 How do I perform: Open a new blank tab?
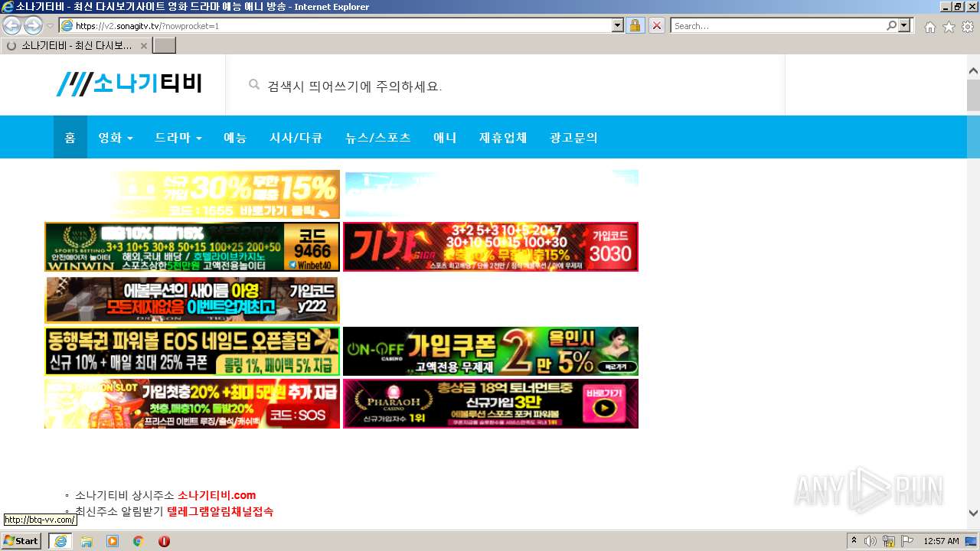pyautogui.click(x=165, y=45)
